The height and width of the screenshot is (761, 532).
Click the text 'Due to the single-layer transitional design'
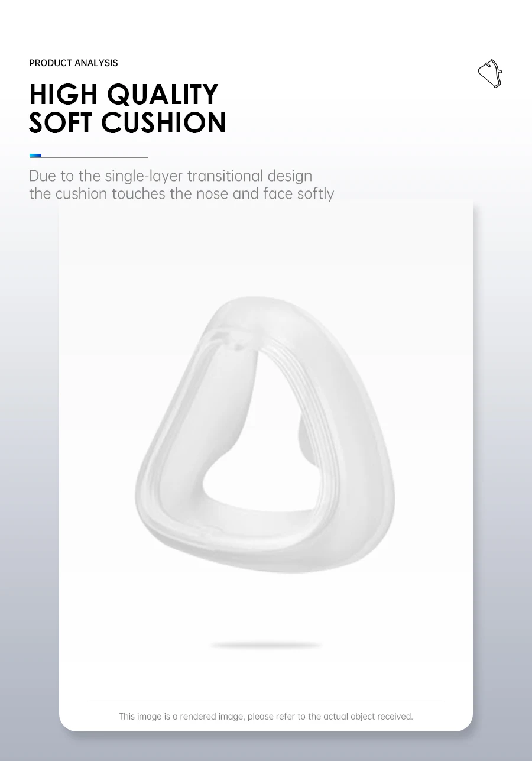point(170,176)
